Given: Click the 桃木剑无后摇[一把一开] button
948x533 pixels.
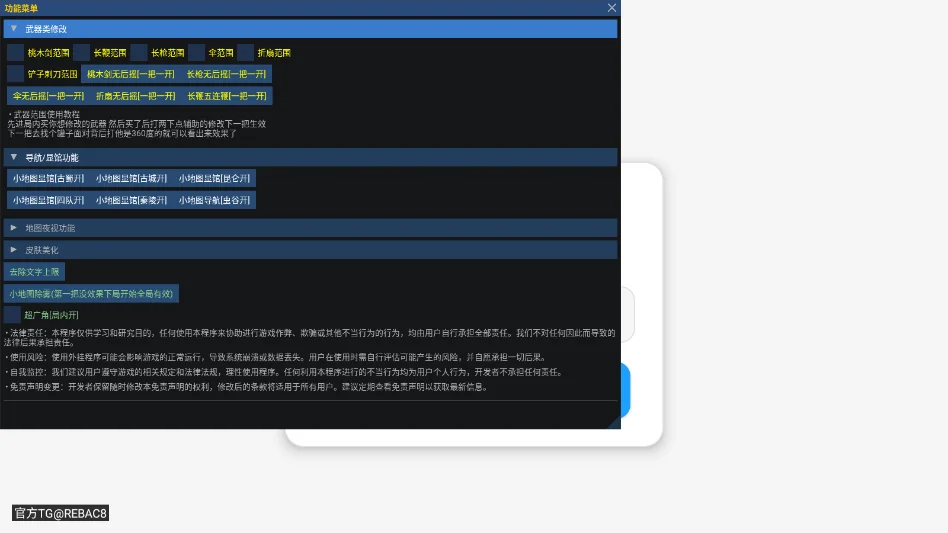Looking at the screenshot, I should coord(131,74).
